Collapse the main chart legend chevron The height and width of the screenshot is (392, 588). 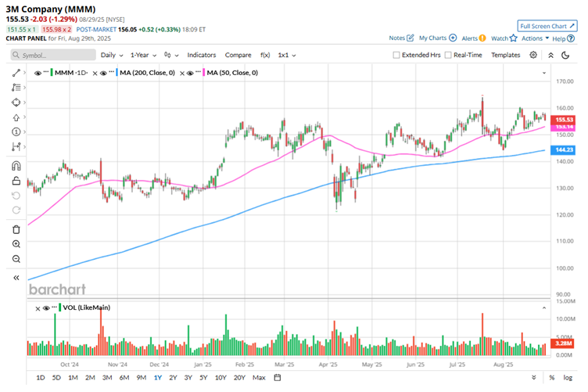coord(544,73)
